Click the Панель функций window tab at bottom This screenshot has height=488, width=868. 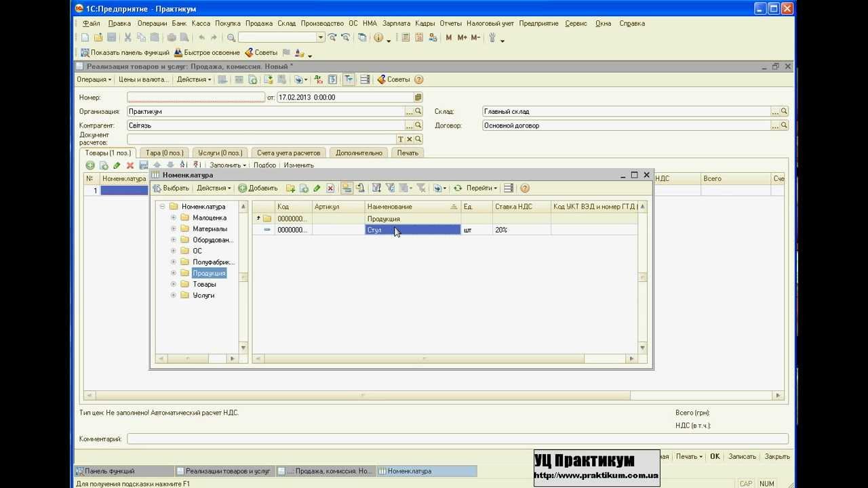coord(124,470)
